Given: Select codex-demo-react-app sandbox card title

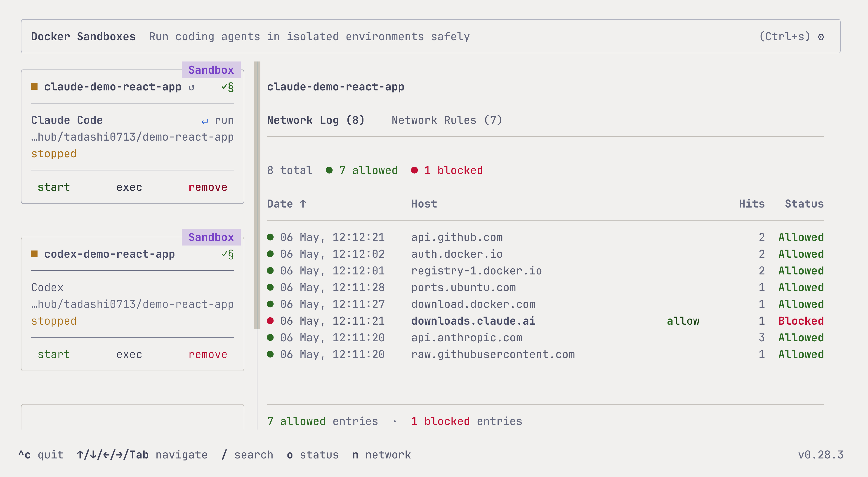Looking at the screenshot, I should coord(109,254).
